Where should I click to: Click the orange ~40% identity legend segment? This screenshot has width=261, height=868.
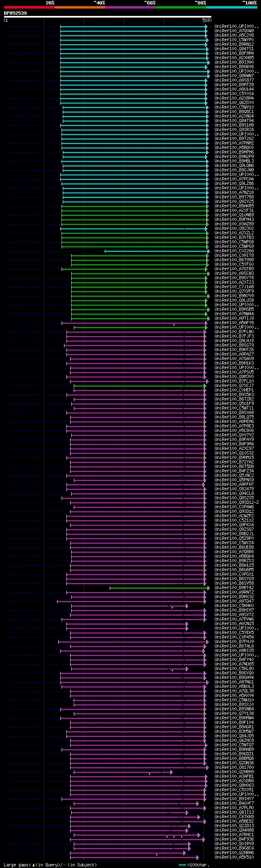point(80,7)
